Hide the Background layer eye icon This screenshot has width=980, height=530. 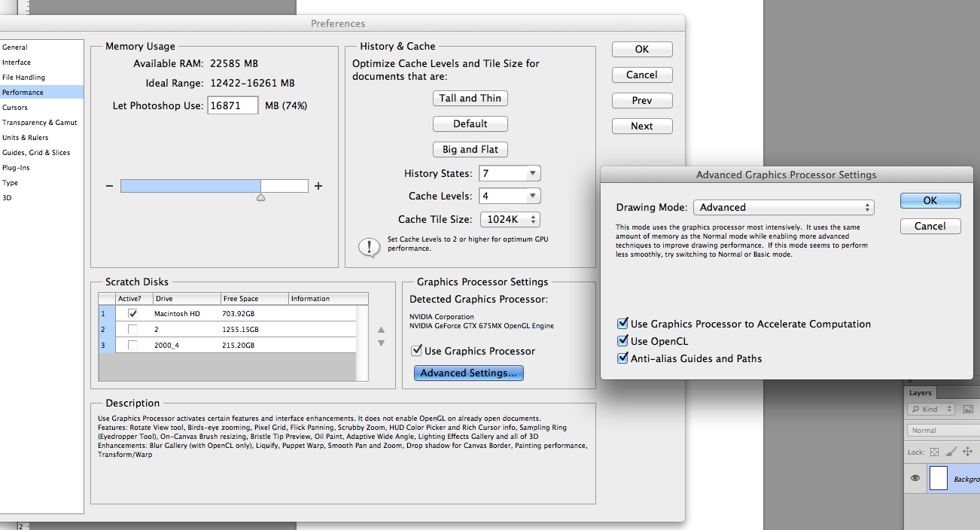tap(916, 478)
